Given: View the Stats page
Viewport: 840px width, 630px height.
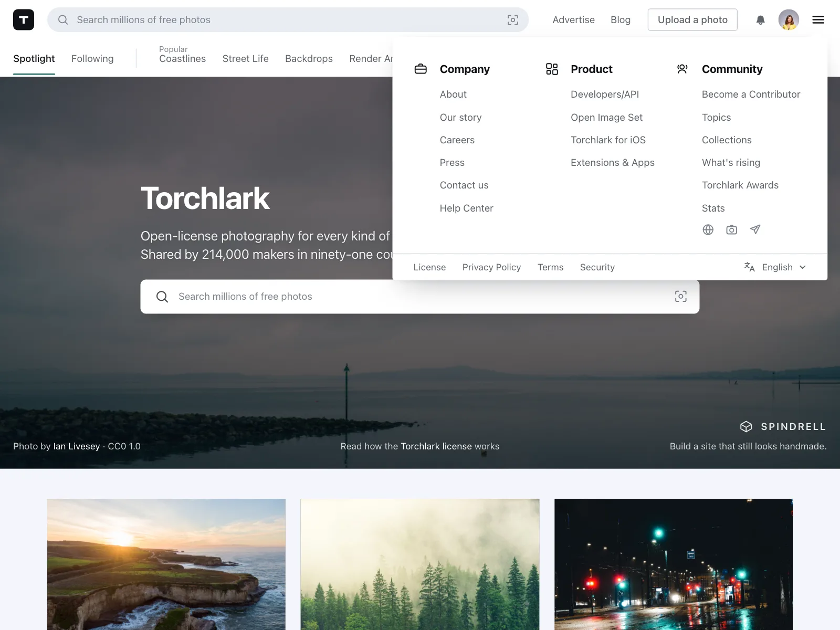Looking at the screenshot, I should [x=713, y=208].
